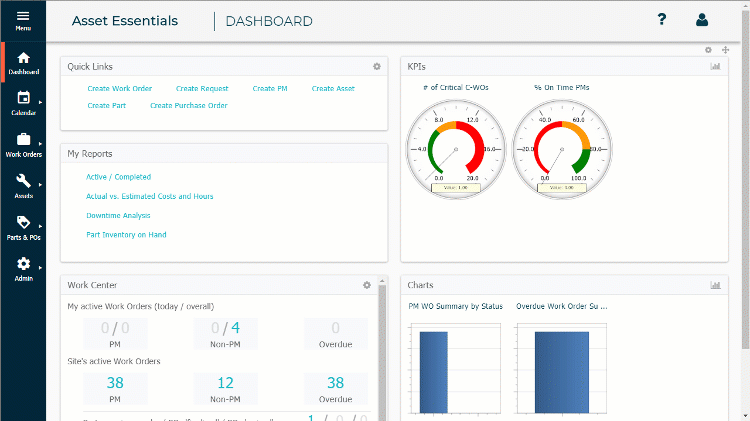The height and width of the screenshot is (421, 750).
Task: Click the KPIs panel chart icon
Action: 715,66
